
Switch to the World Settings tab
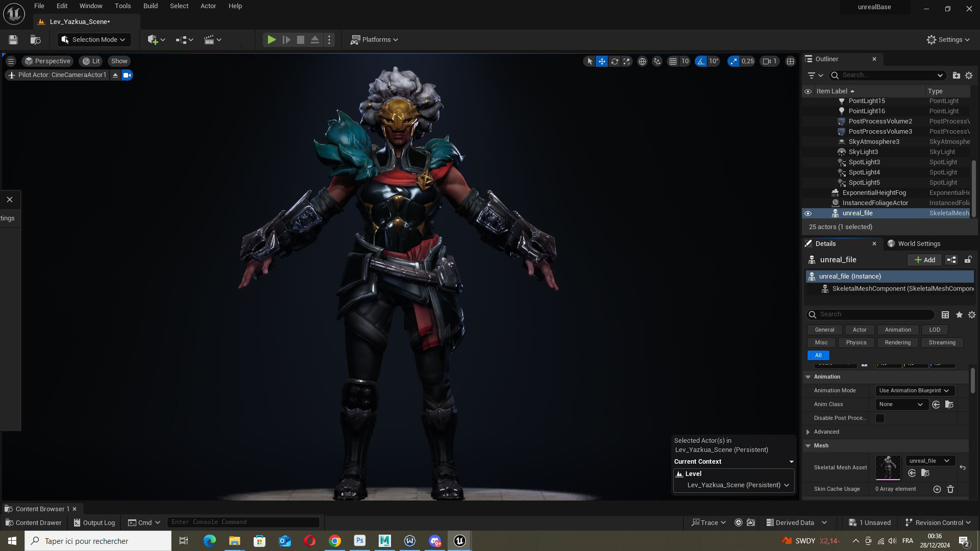pyautogui.click(x=914, y=244)
